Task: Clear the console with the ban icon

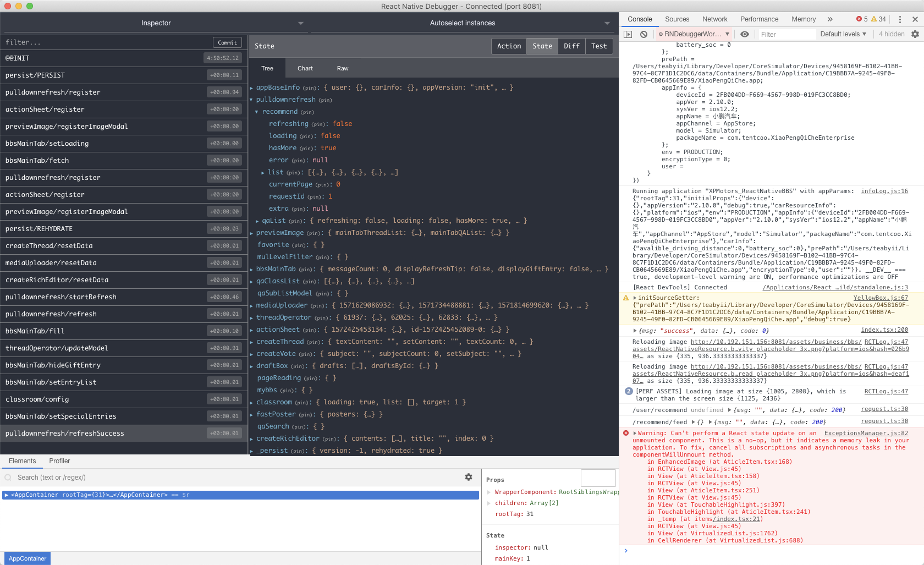Action: click(x=643, y=34)
